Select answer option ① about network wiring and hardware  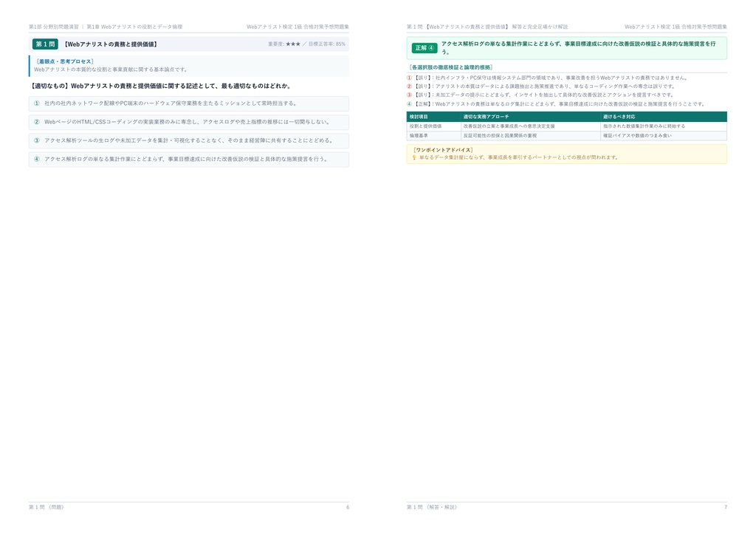[188, 103]
